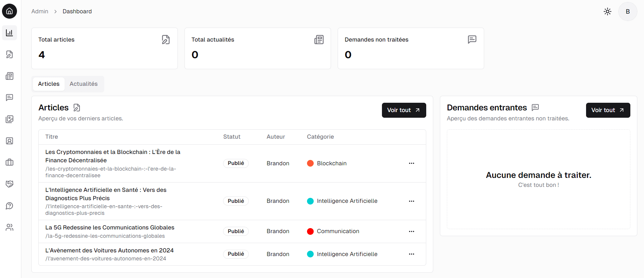644x278 pixels.
Task: Open actions menu for Cryptomonnaies article row
Action: 411,163
